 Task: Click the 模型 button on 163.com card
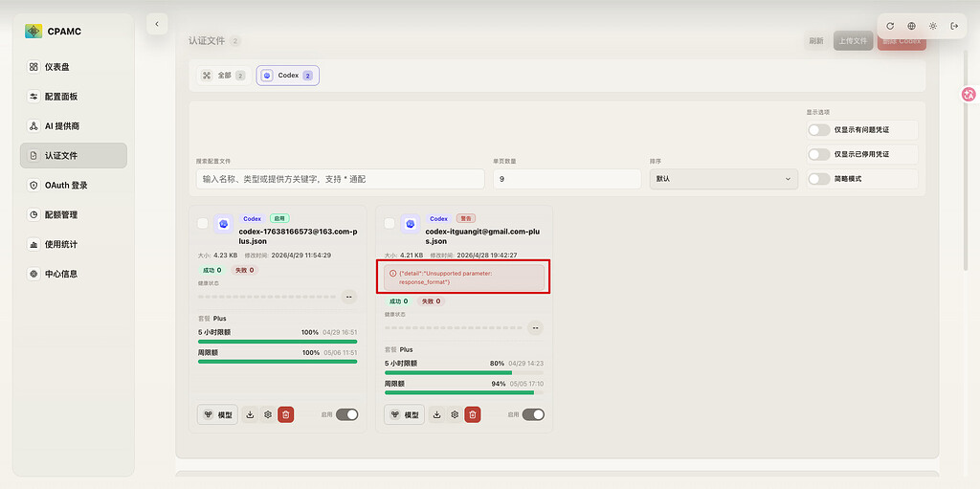[217, 414]
